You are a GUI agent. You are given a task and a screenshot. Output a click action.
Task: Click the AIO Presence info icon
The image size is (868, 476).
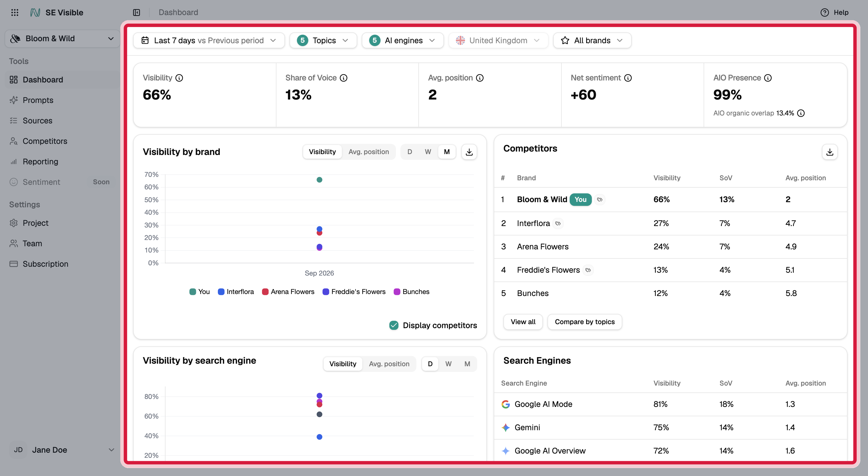(768, 78)
